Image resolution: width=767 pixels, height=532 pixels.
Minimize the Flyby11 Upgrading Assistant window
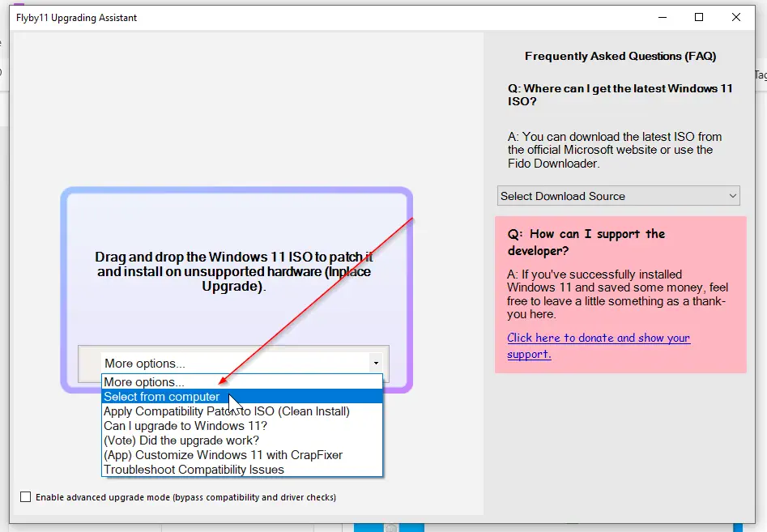coord(663,18)
